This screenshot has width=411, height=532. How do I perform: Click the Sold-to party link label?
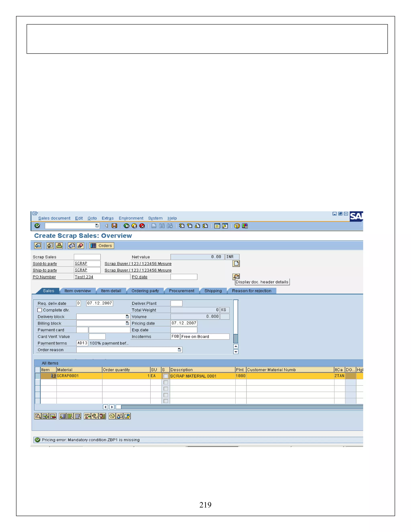coord(45,264)
